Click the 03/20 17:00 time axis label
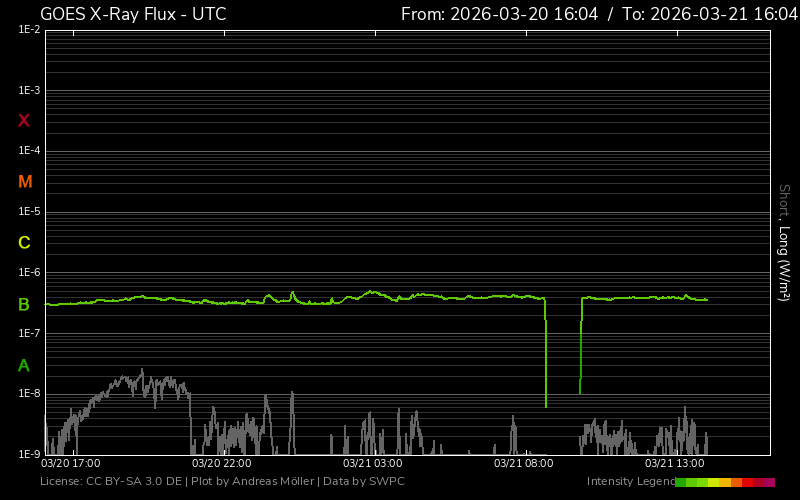The image size is (800, 500). 70,464
